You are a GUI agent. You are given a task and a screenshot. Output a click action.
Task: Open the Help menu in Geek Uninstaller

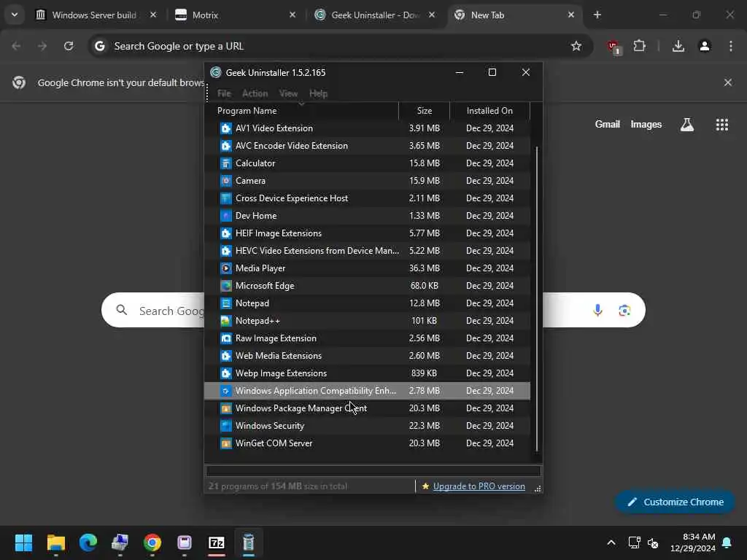318,93
